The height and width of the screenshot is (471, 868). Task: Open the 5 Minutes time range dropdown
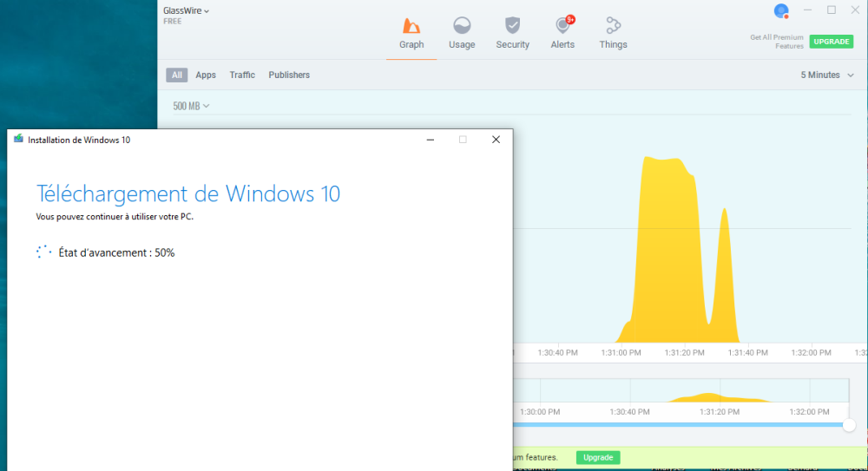tap(827, 75)
